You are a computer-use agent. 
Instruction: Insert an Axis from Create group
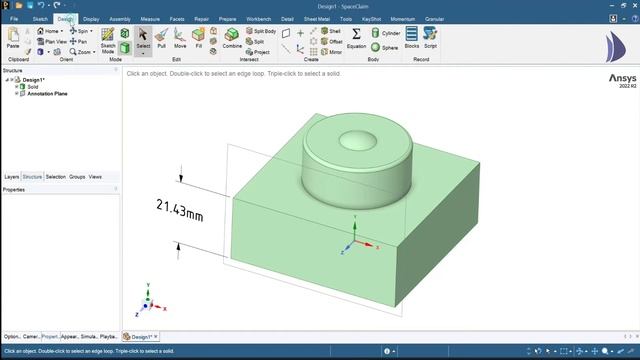[286, 50]
